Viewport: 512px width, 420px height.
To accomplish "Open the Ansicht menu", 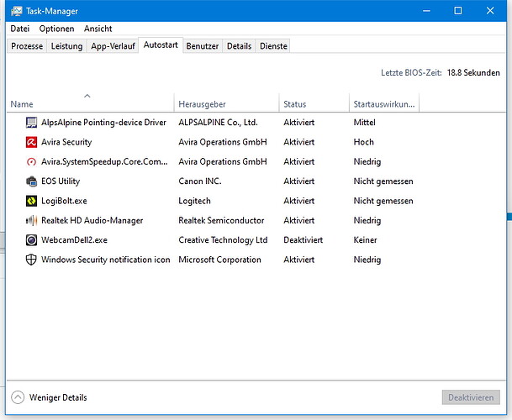I will (98, 29).
